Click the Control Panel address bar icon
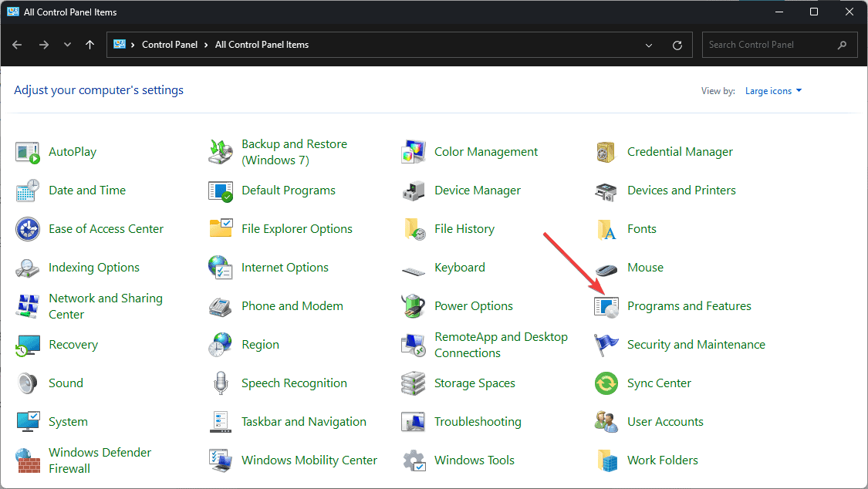The height and width of the screenshot is (489, 868). point(120,44)
